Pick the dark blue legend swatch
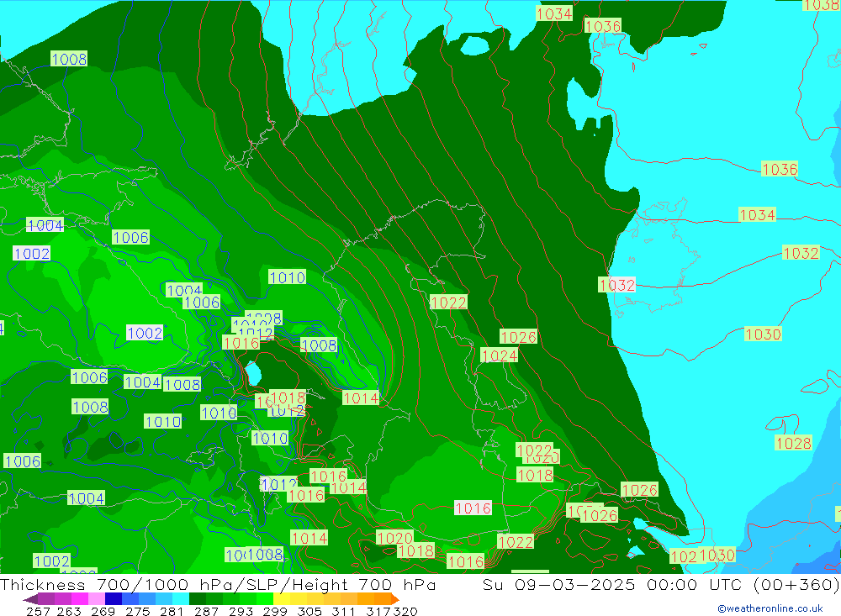Screen dimensions: 841x616 coord(114,599)
